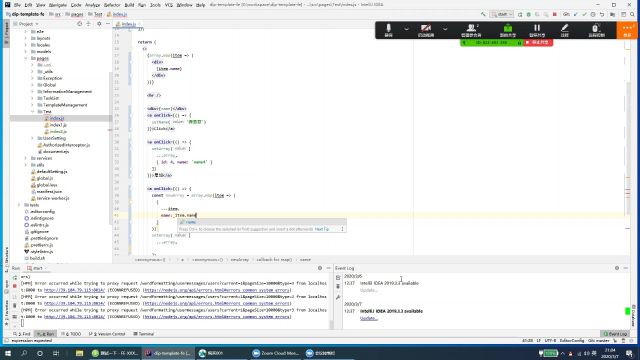This screenshot has width=640, height=360.
Task: Toggle the Zoom camera video icon
Action: [x=426, y=30]
